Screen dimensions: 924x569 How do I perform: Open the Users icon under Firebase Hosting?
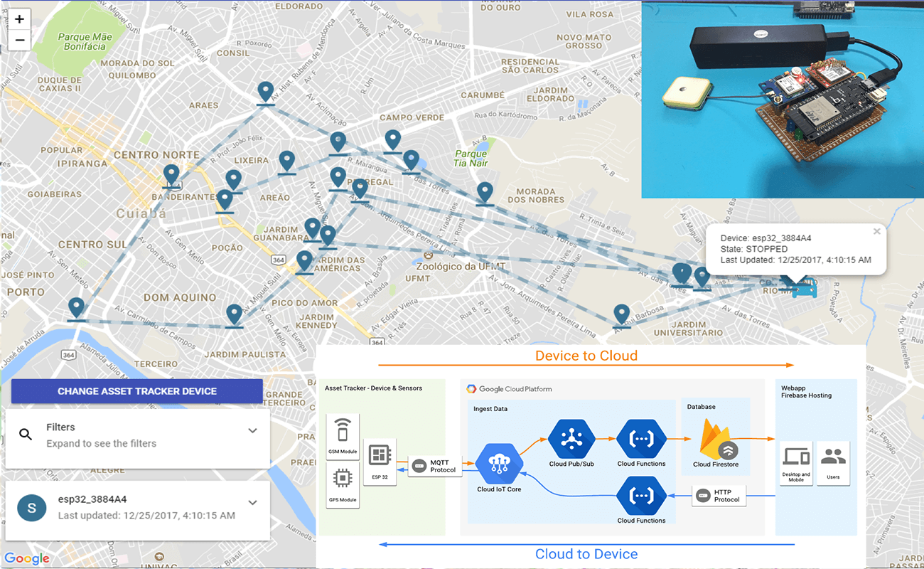pyautogui.click(x=833, y=462)
